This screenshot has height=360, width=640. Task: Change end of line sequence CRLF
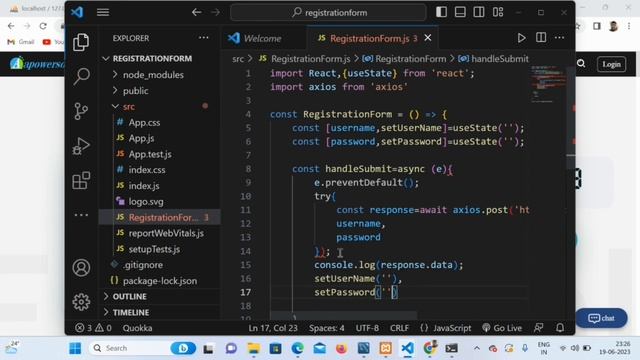399,328
